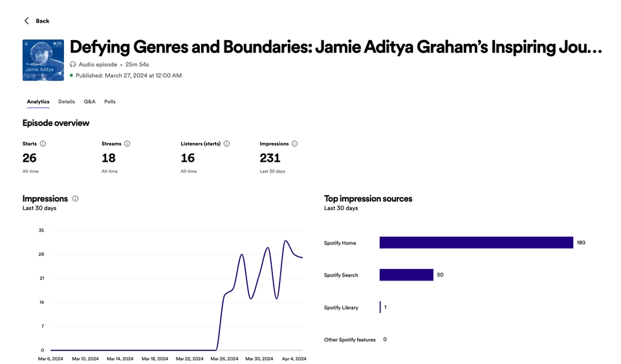621x364 pixels.
Task: Click the episode cover art thumbnail
Action: [43, 59]
